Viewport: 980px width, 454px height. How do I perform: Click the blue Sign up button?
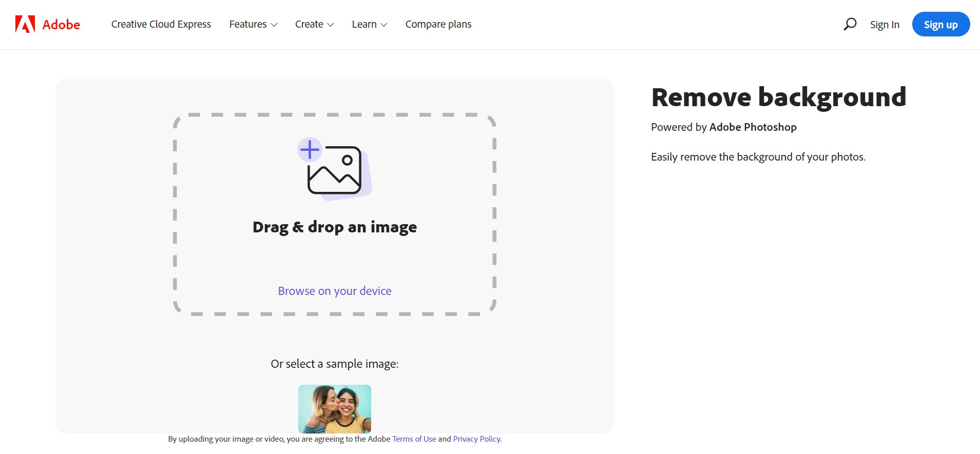pyautogui.click(x=940, y=24)
